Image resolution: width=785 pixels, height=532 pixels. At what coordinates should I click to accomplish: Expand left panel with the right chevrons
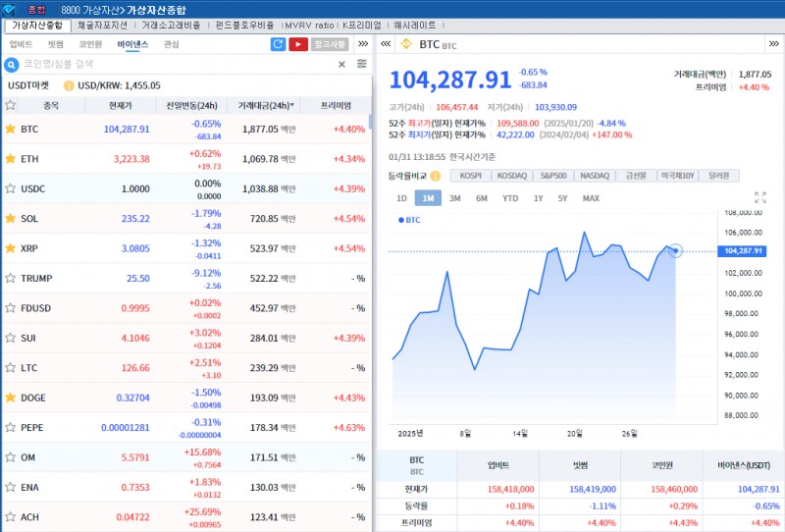click(363, 44)
